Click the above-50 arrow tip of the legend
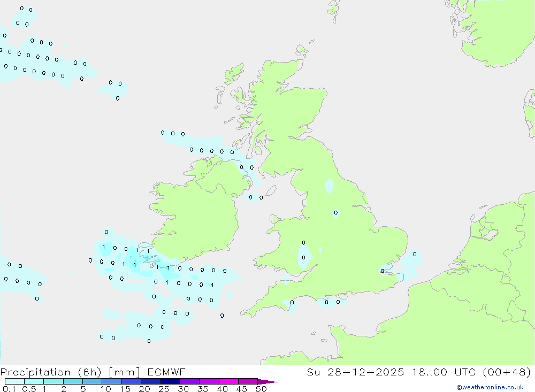The image size is (535, 392). (x=267, y=382)
